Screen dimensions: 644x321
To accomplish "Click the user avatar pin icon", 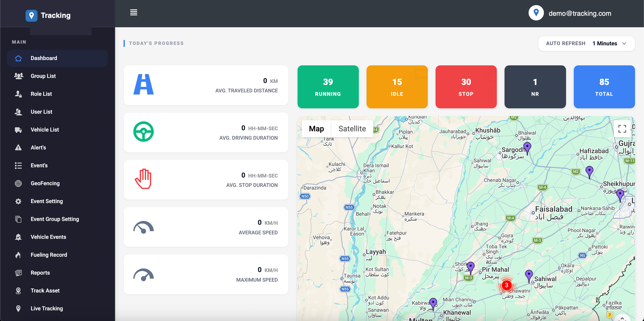I will [536, 13].
